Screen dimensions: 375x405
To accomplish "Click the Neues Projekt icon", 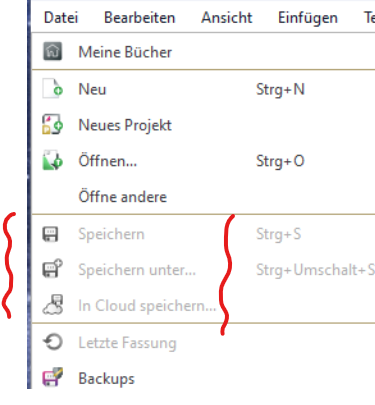I will (52, 124).
